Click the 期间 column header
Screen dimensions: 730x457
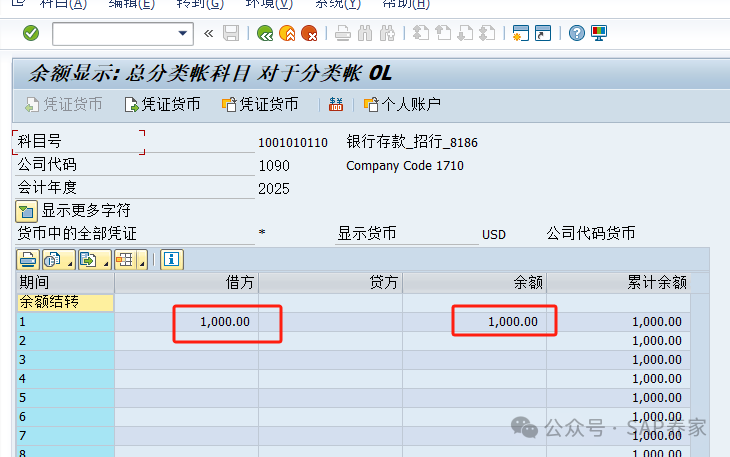(x=65, y=282)
